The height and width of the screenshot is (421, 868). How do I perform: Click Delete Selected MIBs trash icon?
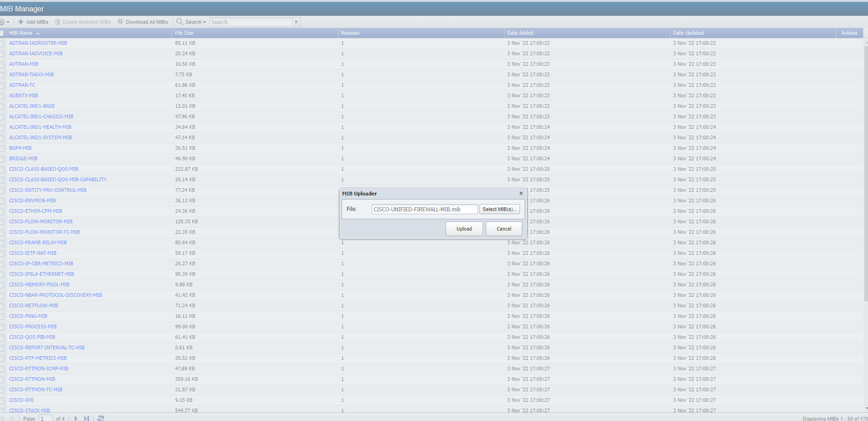pyautogui.click(x=57, y=22)
